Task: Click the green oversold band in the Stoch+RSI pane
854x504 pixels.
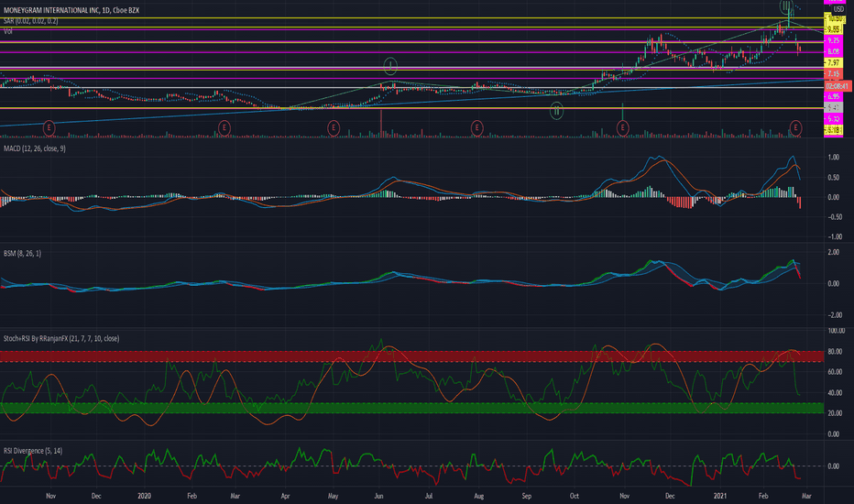Action: point(411,408)
